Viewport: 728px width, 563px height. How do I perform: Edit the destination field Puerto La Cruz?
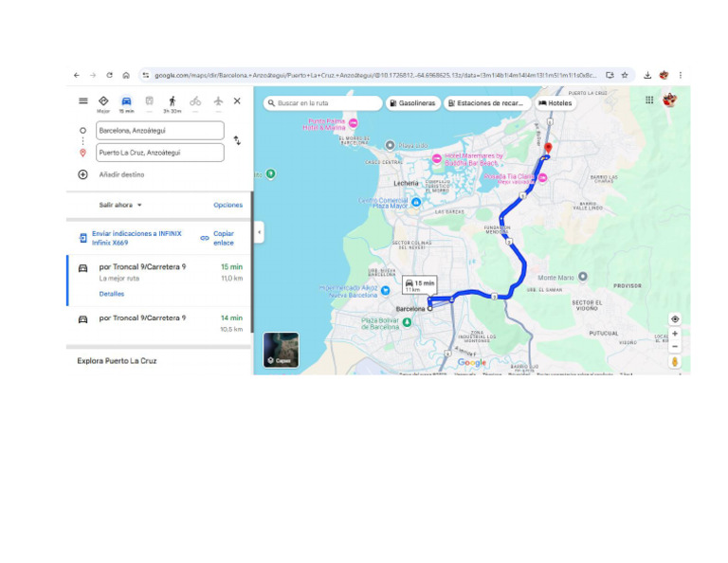pyautogui.click(x=159, y=153)
